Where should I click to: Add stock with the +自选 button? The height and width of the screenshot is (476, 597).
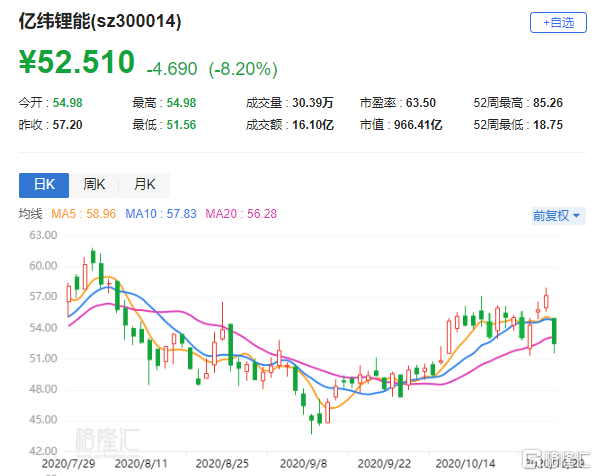[558, 23]
